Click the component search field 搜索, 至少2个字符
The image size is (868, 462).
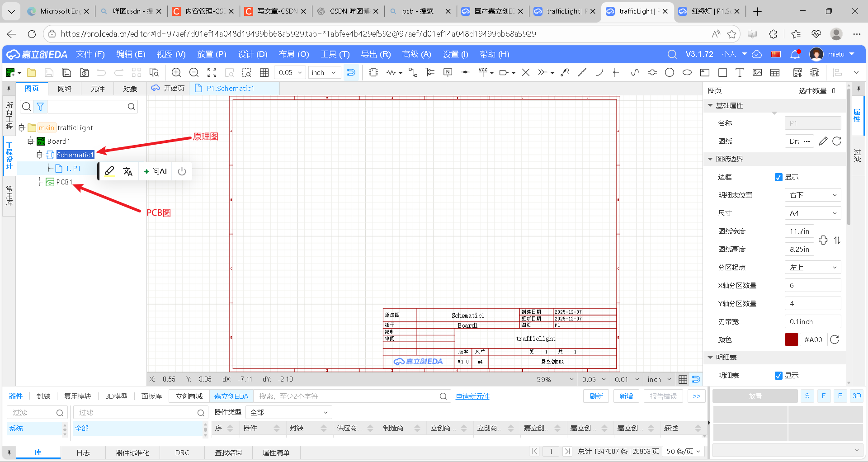[x=346, y=396]
